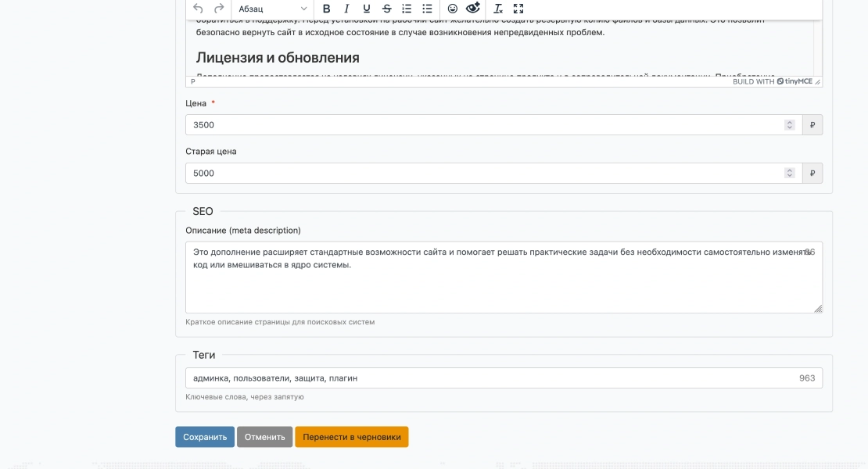Click the BUILD WITH tinyMCE link

[773, 81]
